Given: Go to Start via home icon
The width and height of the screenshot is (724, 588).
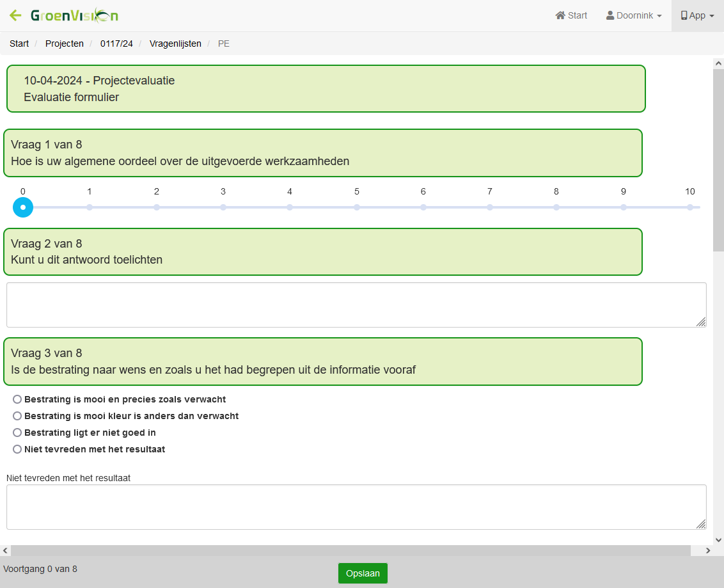Looking at the screenshot, I should pyautogui.click(x=571, y=15).
